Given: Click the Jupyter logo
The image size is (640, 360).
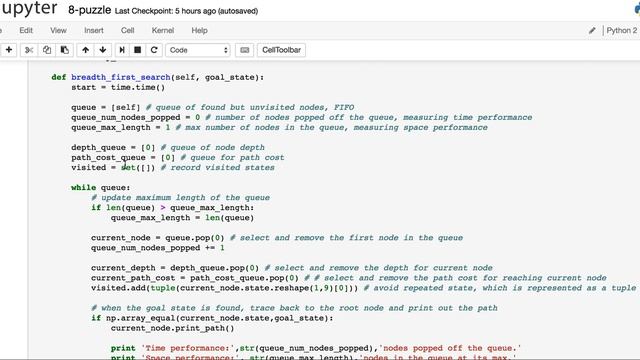Looking at the screenshot, I should pos(29,9).
